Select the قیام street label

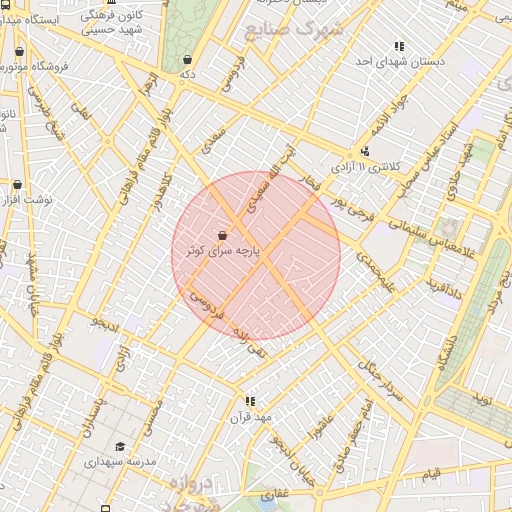point(431,474)
